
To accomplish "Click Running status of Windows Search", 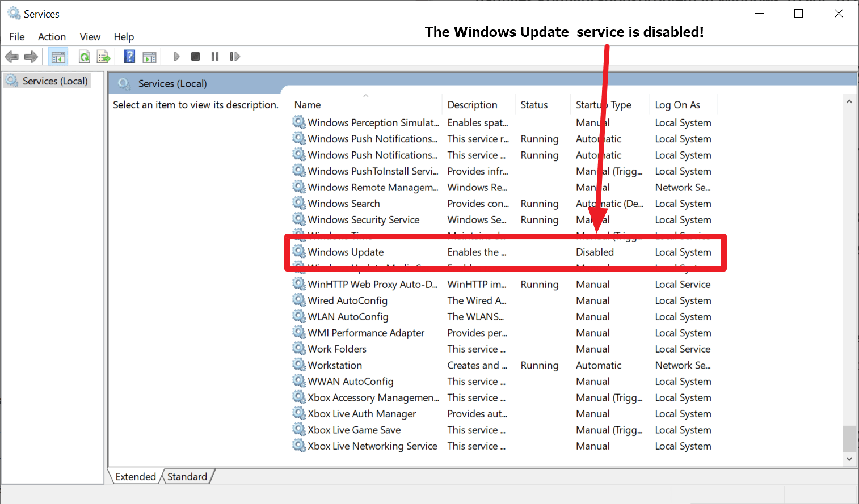I will [x=539, y=204].
